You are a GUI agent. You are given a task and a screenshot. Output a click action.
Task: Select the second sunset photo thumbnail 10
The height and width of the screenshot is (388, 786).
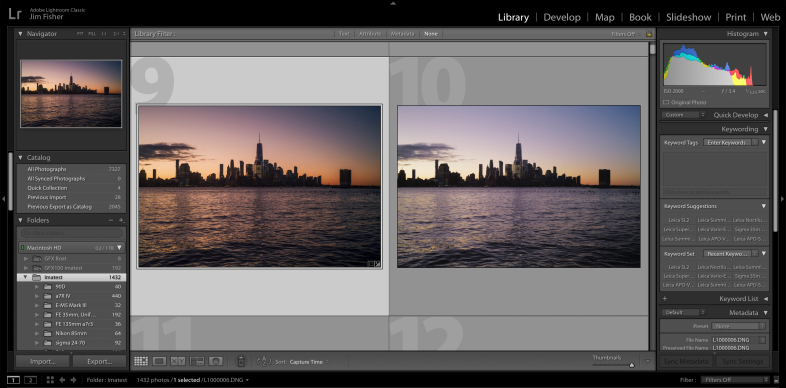(x=519, y=186)
